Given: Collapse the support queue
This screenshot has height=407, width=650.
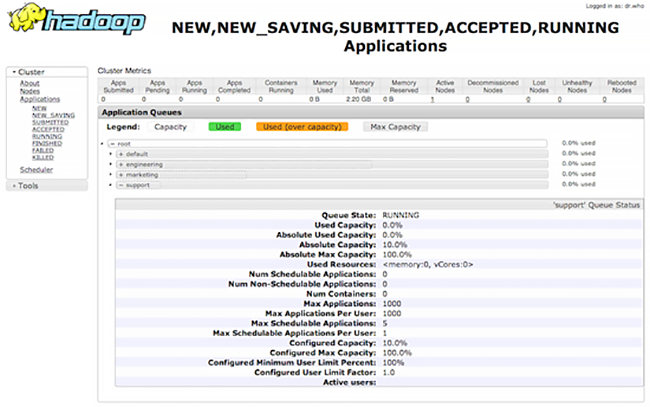Looking at the screenshot, I should [x=121, y=184].
